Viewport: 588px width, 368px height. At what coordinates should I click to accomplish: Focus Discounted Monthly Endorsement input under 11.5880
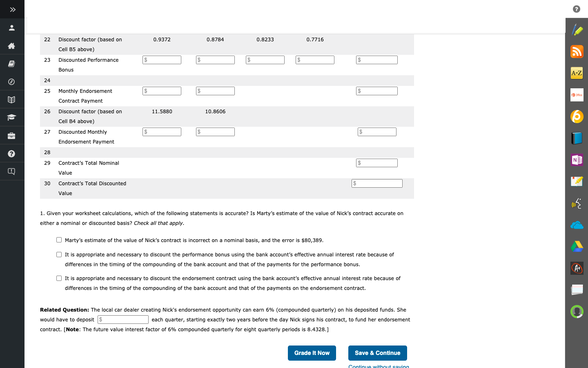tap(162, 132)
